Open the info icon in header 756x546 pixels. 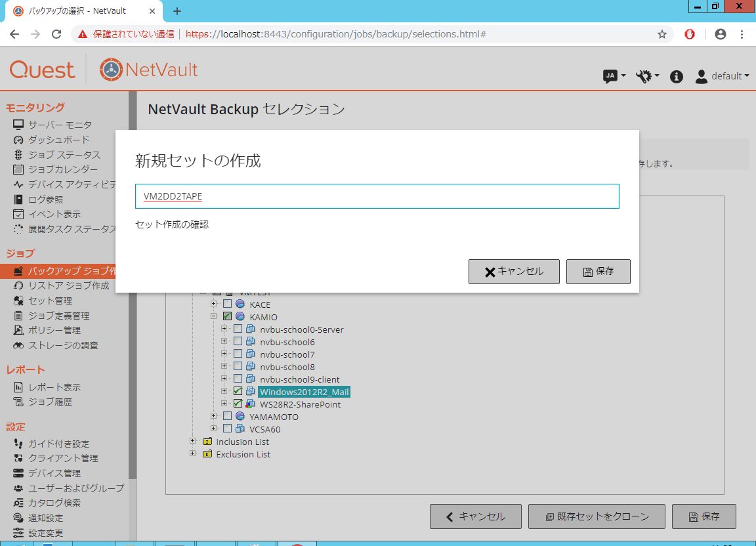tap(676, 76)
